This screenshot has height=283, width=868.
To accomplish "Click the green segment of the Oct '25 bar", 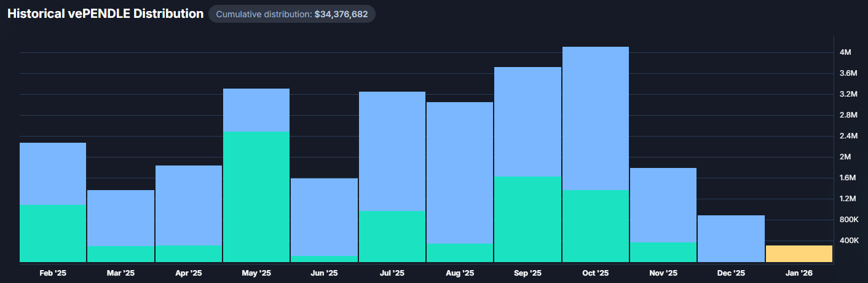I will click(595, 226).
